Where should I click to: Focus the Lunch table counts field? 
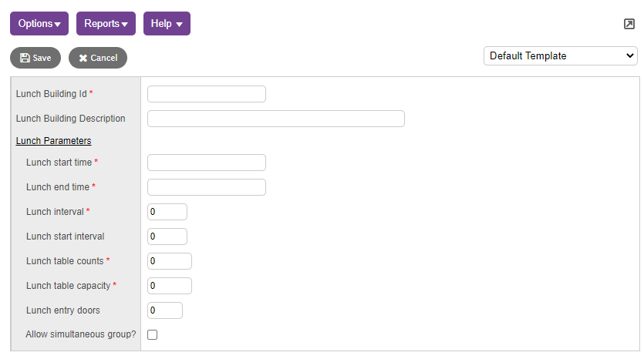tap(170, 261)
